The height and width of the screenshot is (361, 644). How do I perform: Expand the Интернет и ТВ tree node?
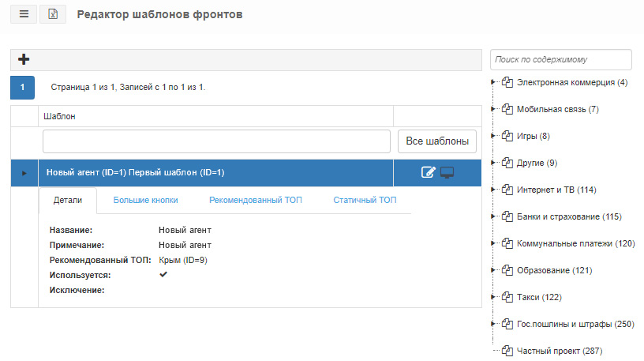[x=492, y=190]
